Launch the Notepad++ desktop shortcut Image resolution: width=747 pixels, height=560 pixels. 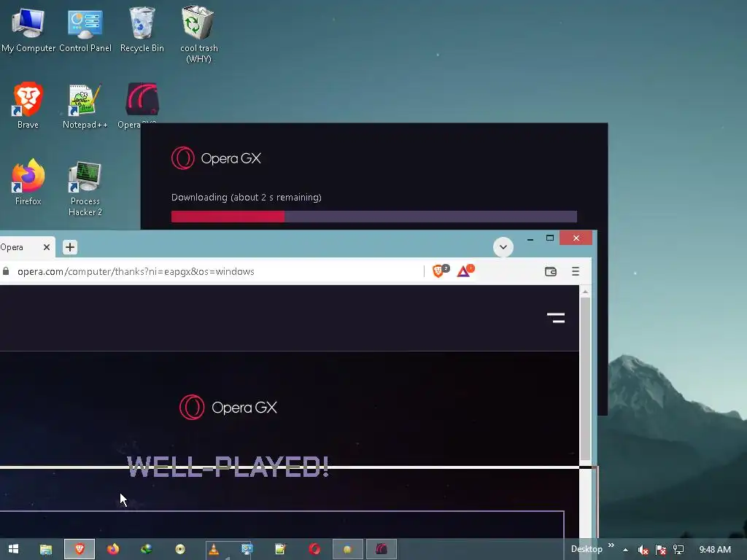(x=85, y=106)
